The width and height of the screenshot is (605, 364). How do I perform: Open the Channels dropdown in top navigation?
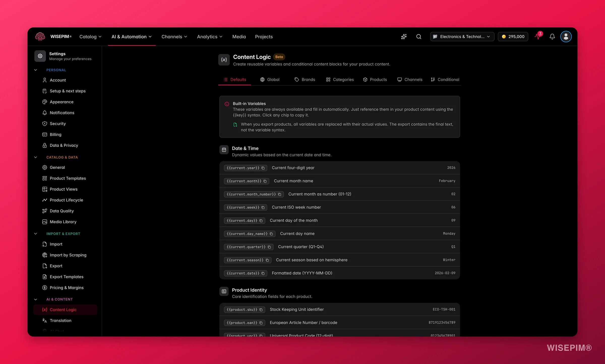(x=174, y=37)
